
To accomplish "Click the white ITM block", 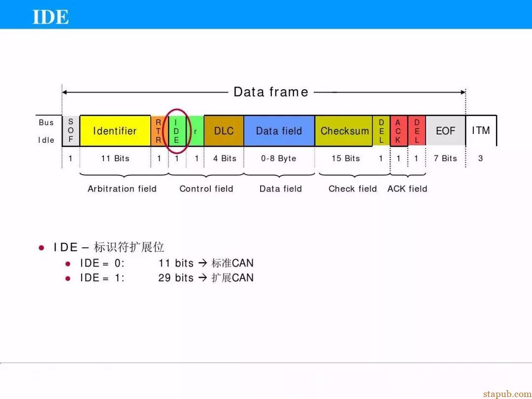I will (481, 131).
